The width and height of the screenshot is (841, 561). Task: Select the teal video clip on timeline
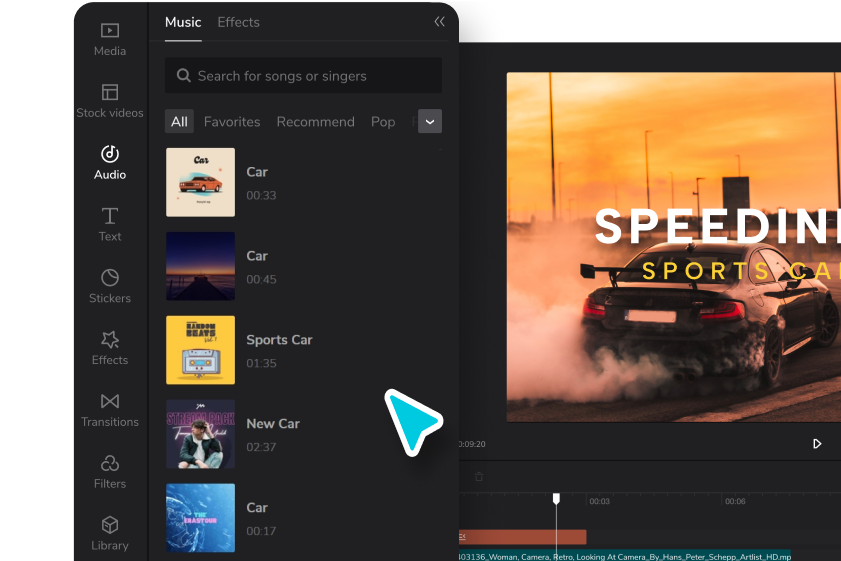[x=625, y=556]
